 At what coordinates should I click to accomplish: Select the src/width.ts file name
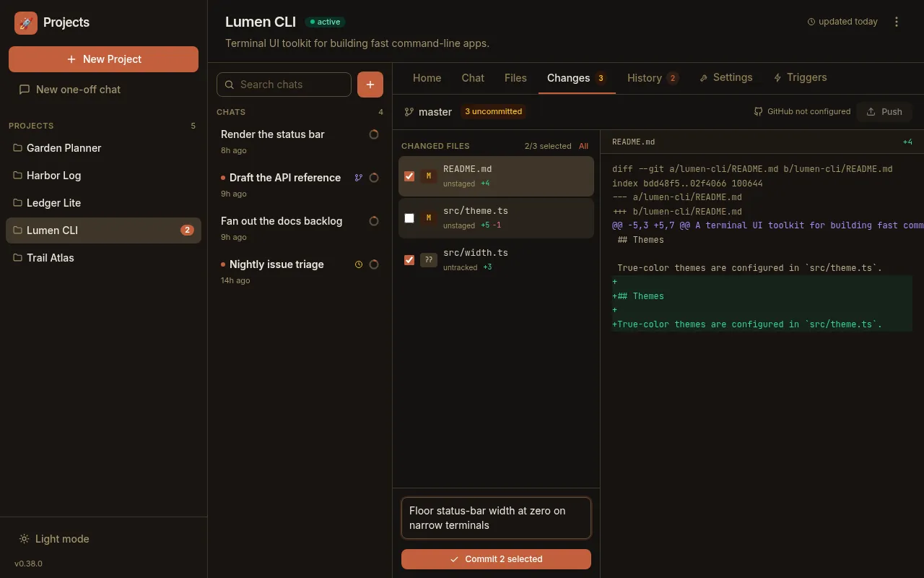coord(476,253)
